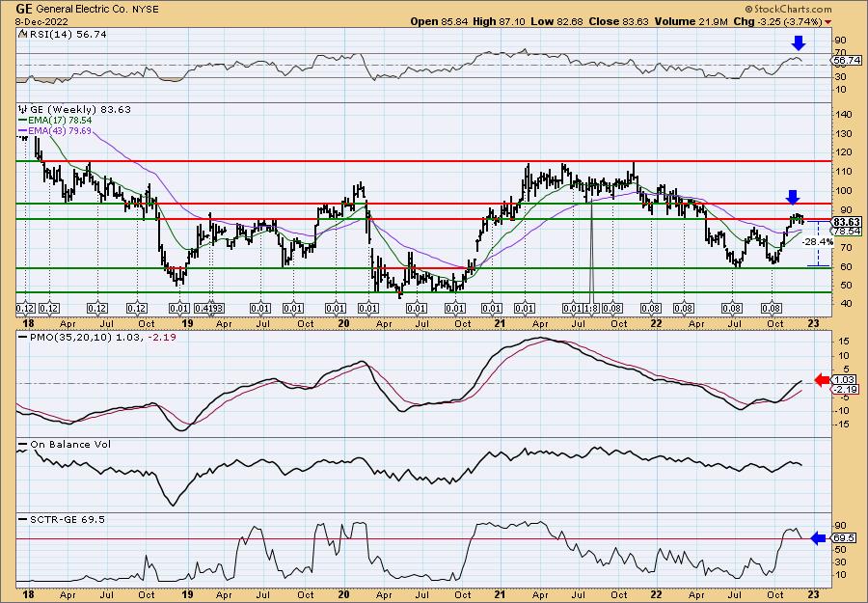Click the 100 price axis label

pyautogui.click(x=843, y=190)
